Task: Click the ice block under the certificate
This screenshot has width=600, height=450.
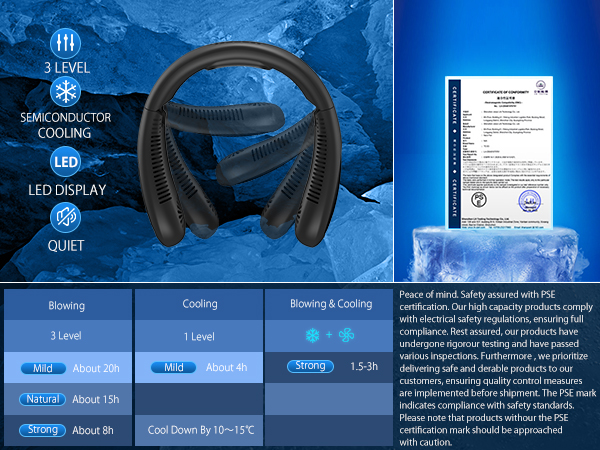Action: (497, 253)
